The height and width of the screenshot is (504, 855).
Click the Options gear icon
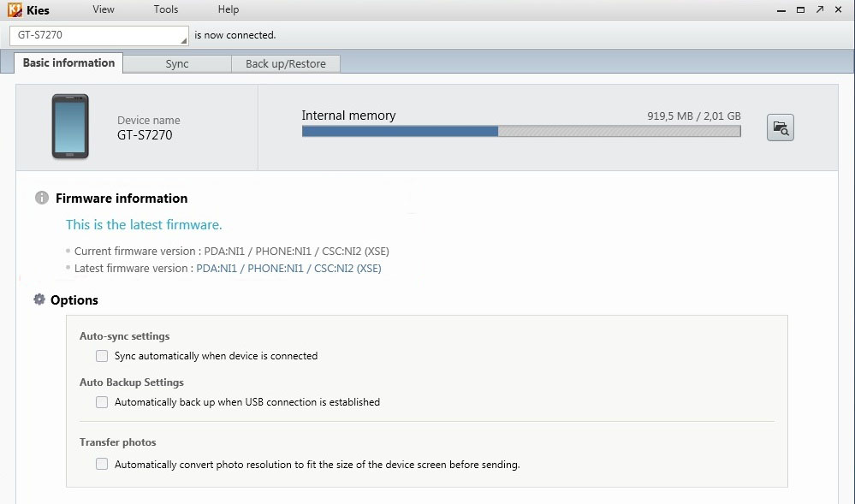pyautogui.click(x=39, y=299)
